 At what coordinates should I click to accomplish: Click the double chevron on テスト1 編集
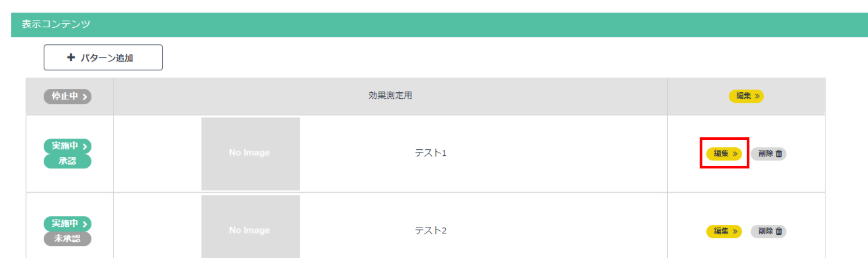click(735, 153)
